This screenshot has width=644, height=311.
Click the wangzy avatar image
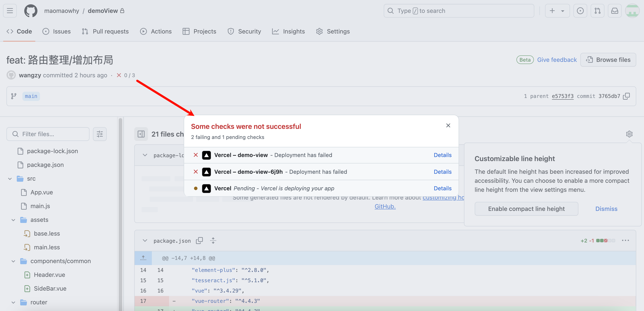11,75
